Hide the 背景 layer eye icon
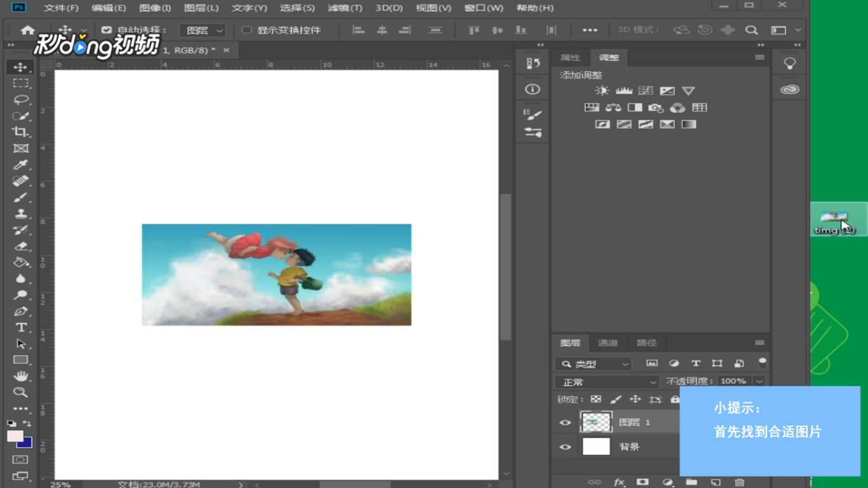This screenshot has width=868, height=488. click(x=565, y=447)
